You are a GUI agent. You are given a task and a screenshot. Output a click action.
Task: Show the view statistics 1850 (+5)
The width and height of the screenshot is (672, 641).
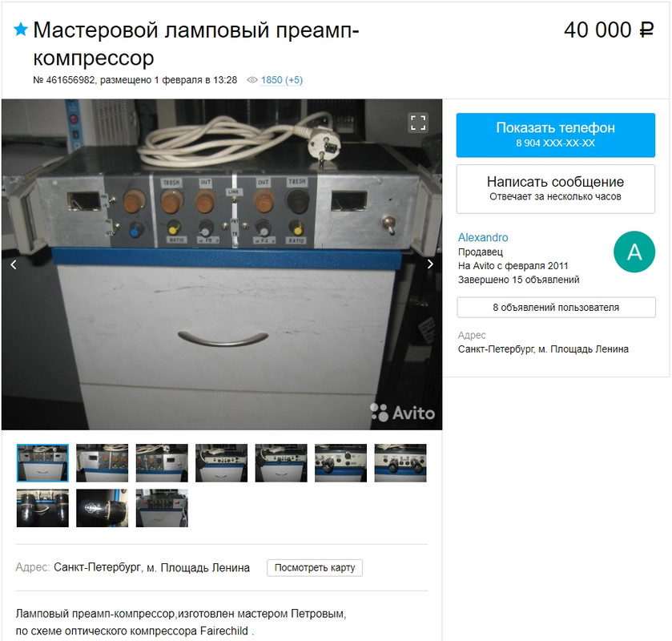(282, 80)
